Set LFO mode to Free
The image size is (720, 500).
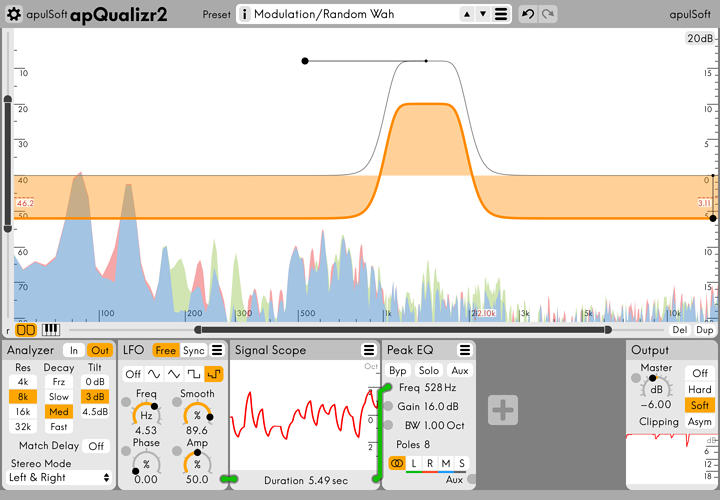point(165,350)
